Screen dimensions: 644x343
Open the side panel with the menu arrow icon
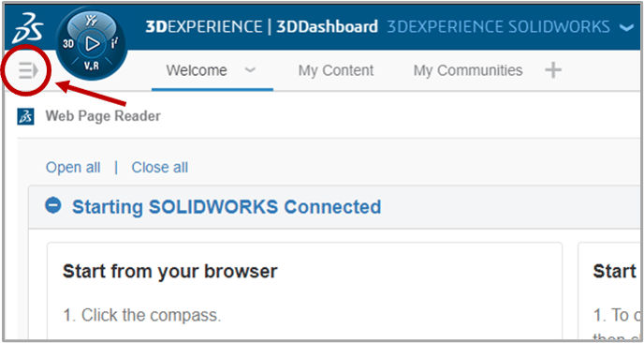coord(28,71)
